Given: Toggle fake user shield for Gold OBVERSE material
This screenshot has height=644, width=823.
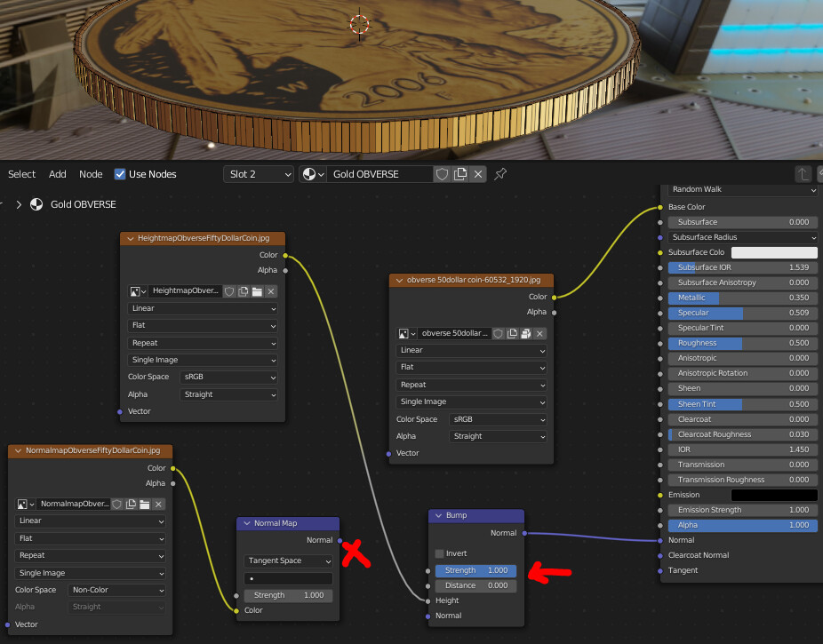Looking at the screenshot, I should [442, 174].
